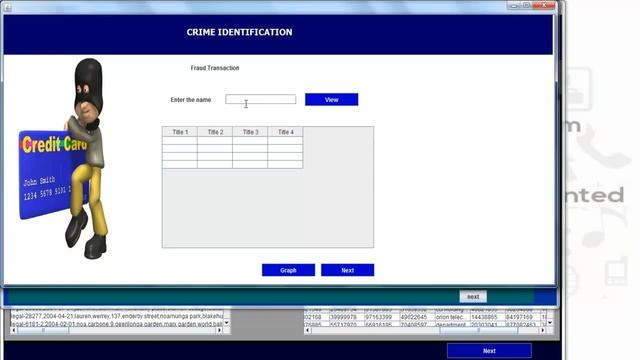
Task: Click the left arrow of the left text panel scrollbar
Action: click(x=13, y=330)
